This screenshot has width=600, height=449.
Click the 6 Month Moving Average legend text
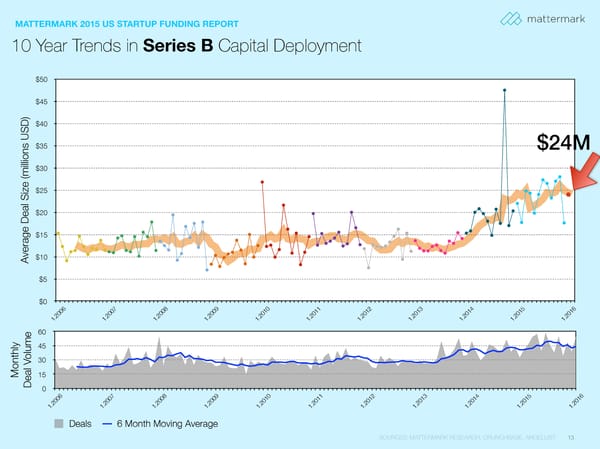click(167, 424)
